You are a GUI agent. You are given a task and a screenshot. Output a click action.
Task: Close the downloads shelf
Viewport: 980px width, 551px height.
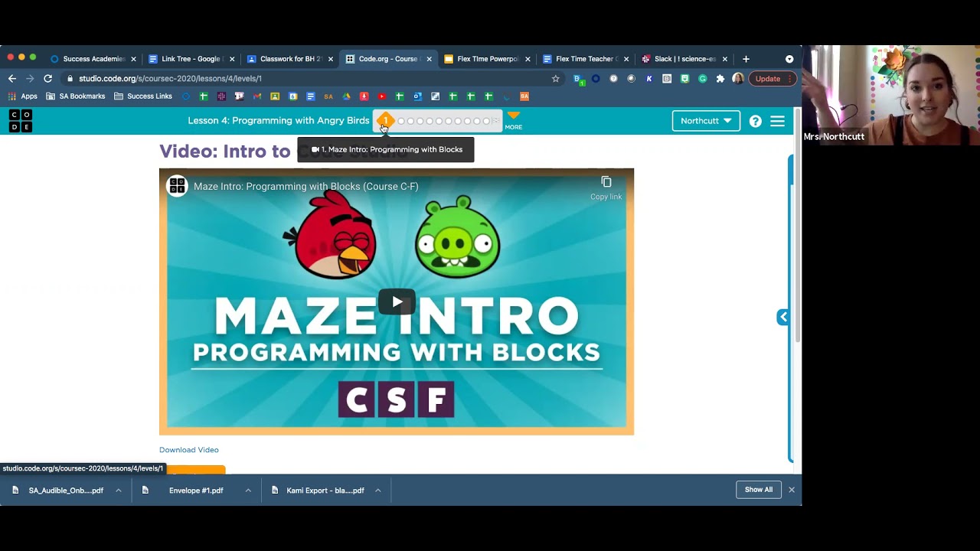click(x=792, y=490)
